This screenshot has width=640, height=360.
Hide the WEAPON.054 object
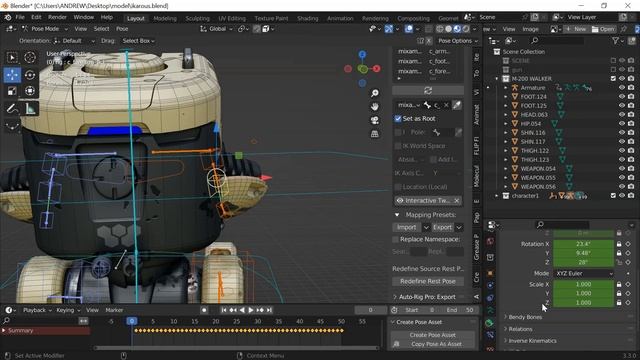tap(622, 169)
